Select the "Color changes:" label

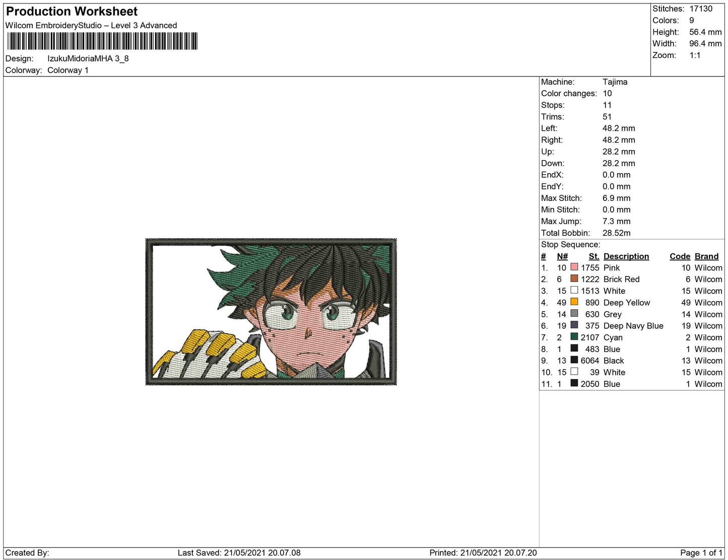(x=569, y=93)
